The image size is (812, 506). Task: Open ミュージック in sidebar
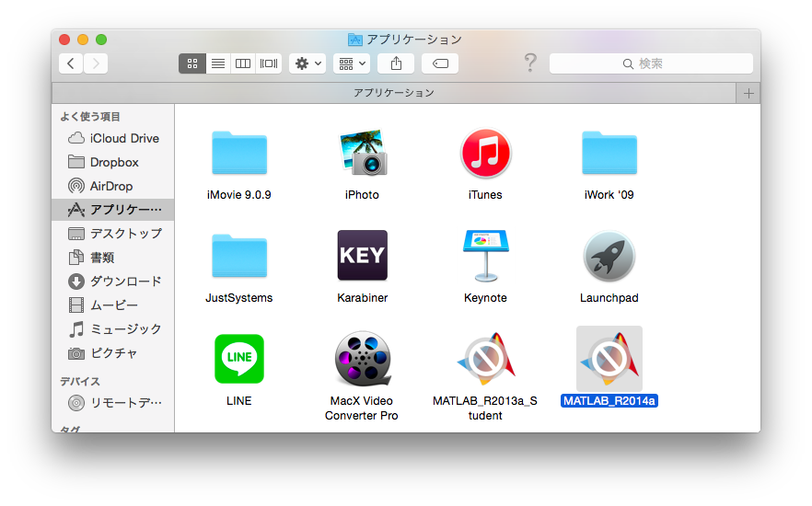pos(113,328)
